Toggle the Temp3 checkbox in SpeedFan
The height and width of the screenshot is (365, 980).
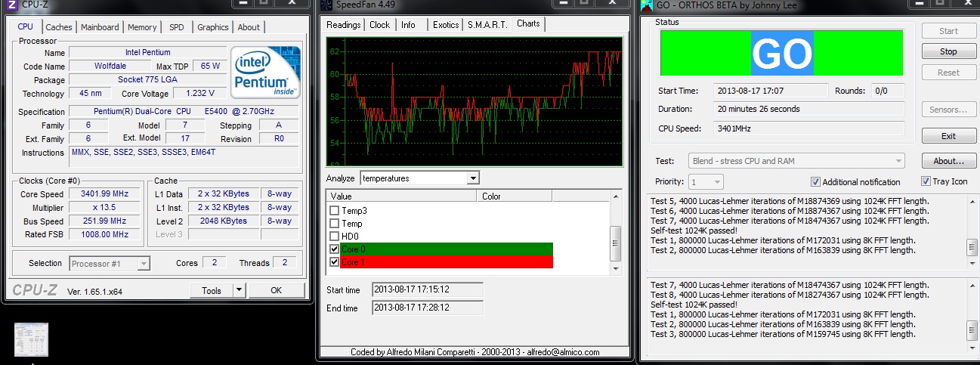335,211
